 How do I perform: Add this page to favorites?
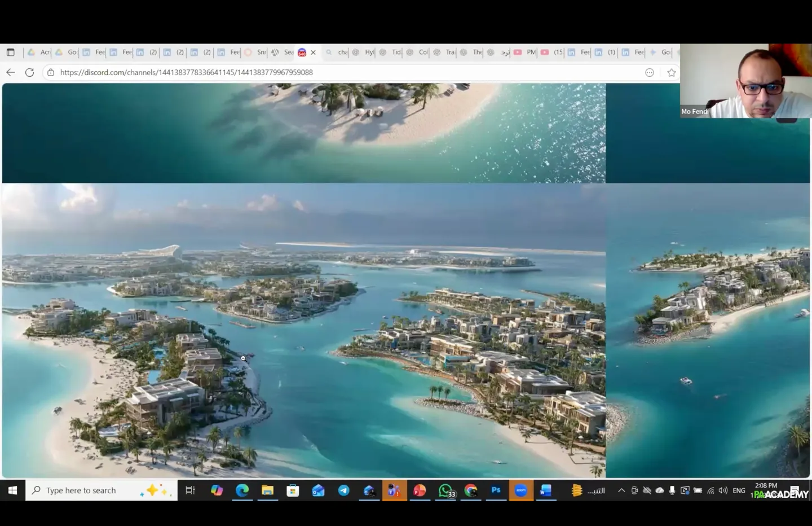pos(671,72)
